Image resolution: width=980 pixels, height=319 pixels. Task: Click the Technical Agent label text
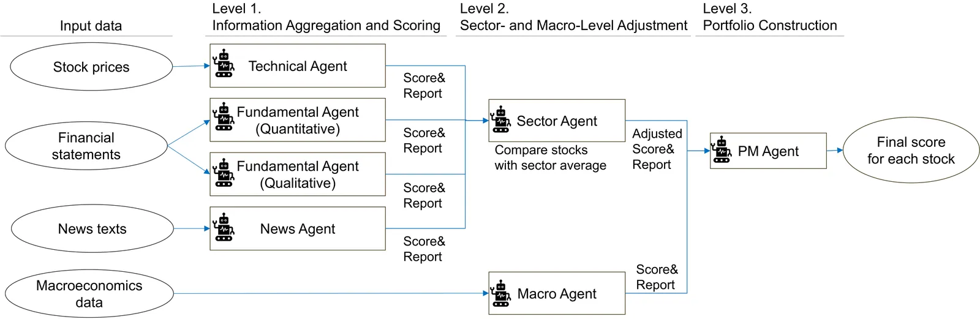pos(298,66)
